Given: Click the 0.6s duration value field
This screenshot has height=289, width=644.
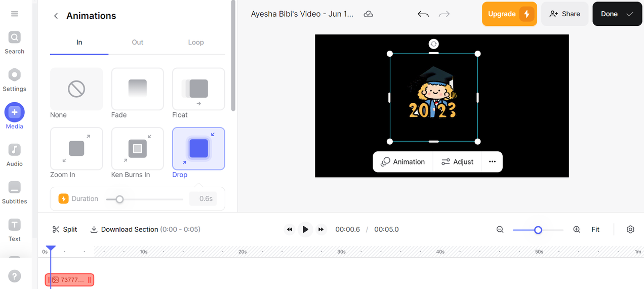Looking at the screenshot, I should pyautogui.click(x=203, y=199).
